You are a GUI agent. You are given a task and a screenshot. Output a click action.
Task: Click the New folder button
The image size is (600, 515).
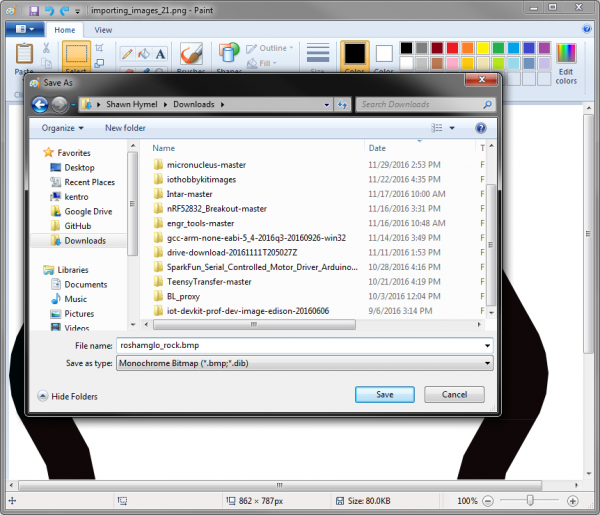pos(125,128)
